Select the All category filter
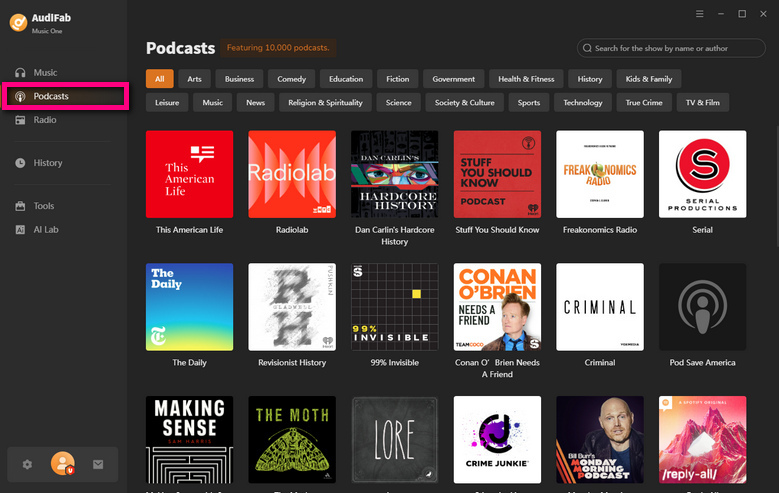This screenshot has height=493, width=779. click(159, 79)
